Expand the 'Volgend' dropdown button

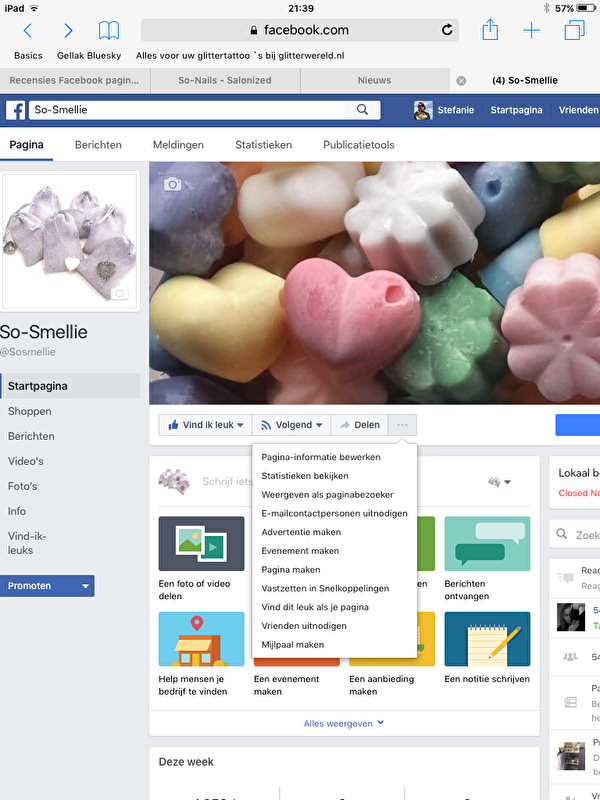point(290,425)
